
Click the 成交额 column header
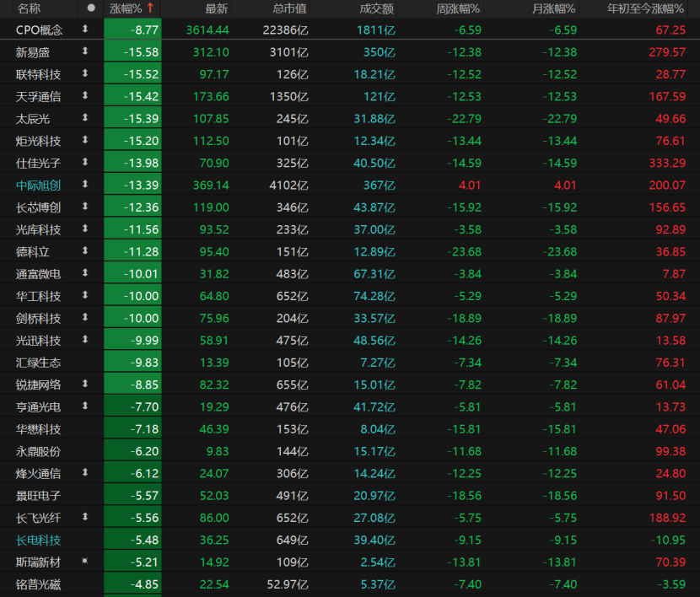pyautogui.click(x=377, y=8)
